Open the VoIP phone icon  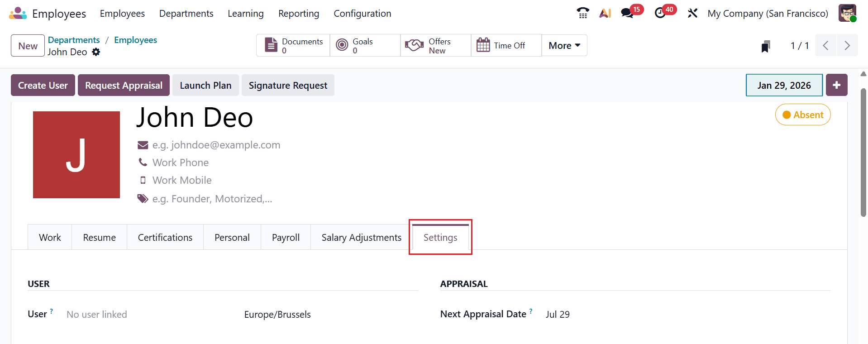coord(583,13)
